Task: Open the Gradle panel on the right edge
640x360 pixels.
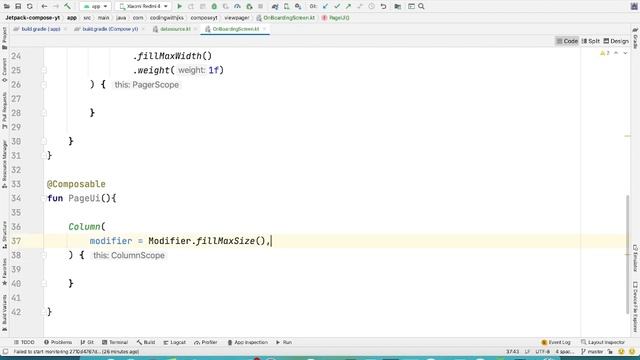Action: (x=635, y=39)
